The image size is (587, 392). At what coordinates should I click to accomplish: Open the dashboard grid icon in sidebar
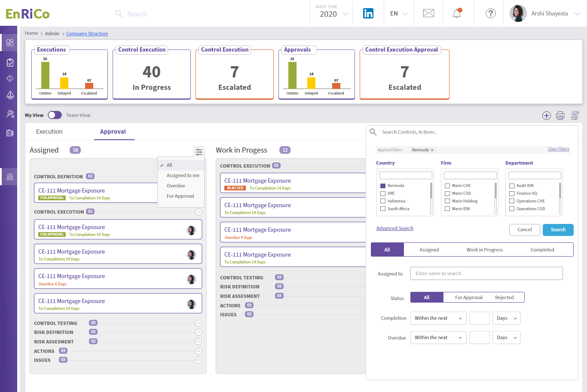[10, 43]
